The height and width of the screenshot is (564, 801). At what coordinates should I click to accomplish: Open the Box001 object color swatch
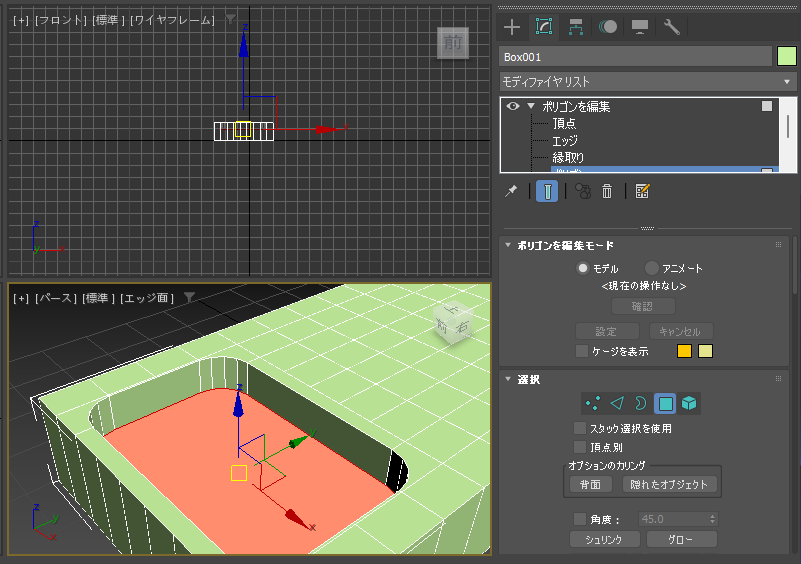click(787, 56)
